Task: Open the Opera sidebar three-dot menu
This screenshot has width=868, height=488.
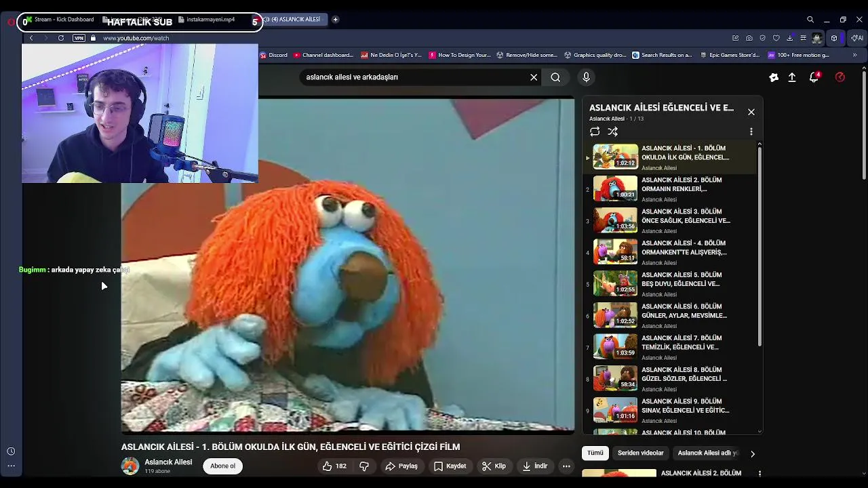Action: [x=11, y=466]
